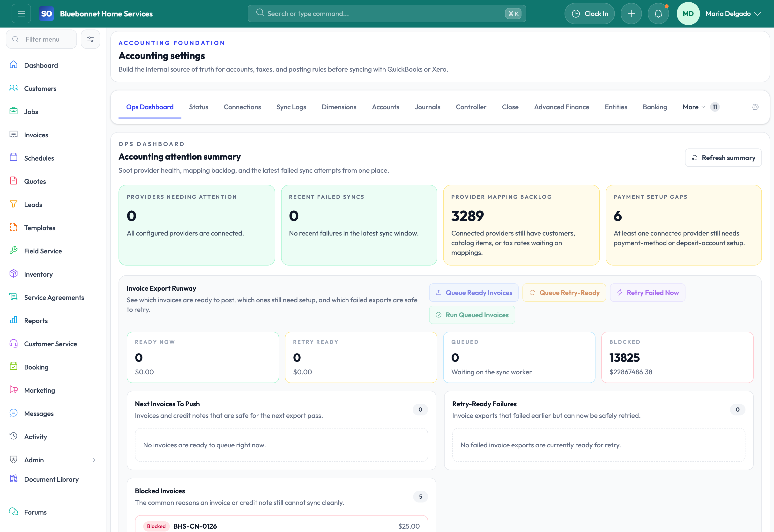Click the Service Agreements icon

coord(13,297)
